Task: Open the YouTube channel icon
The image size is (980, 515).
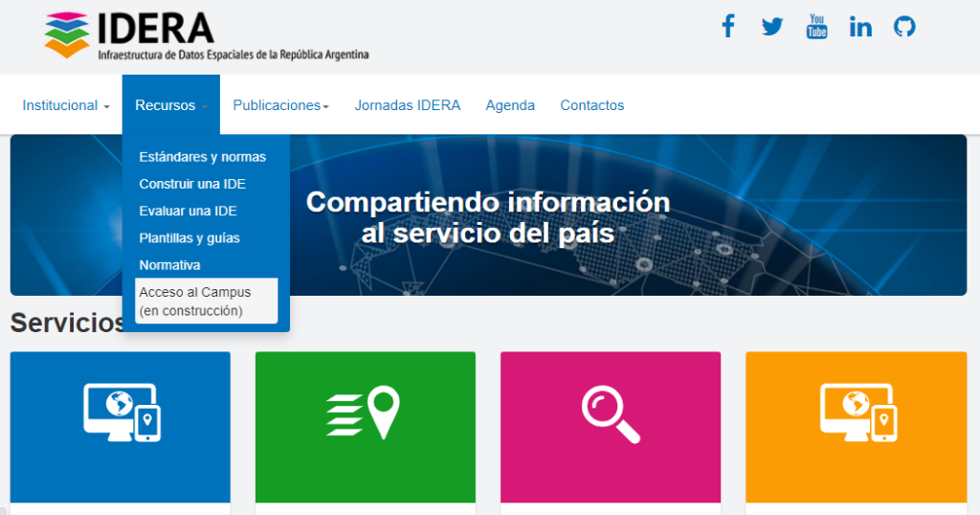Action: [x=817, y=26]
